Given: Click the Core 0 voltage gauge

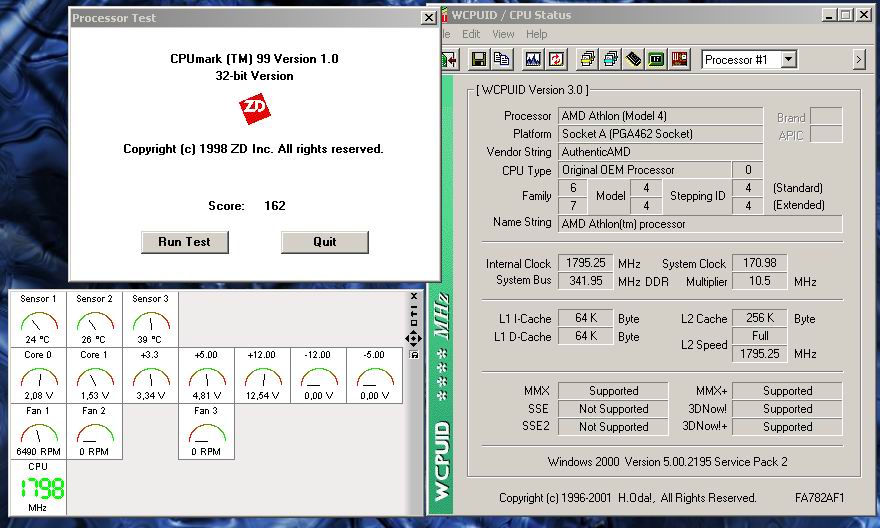Looking at the screenshot, I should 38,375.
